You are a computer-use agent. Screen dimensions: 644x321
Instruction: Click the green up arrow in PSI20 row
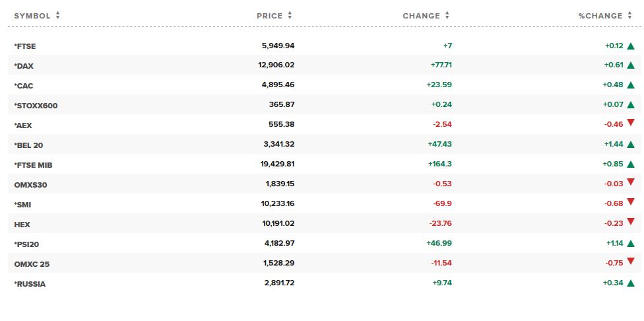pyautogui.click(x=631, y=243)
